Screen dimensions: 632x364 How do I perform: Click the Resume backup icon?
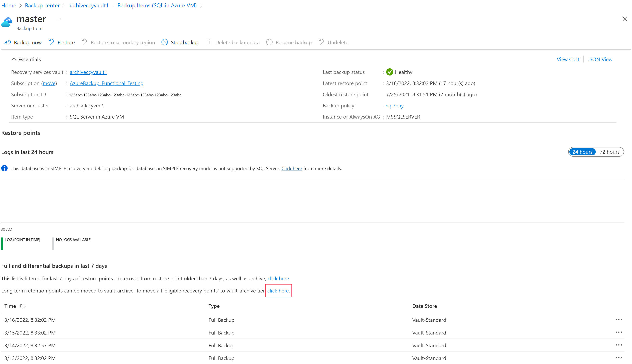[x=269, y=42]
